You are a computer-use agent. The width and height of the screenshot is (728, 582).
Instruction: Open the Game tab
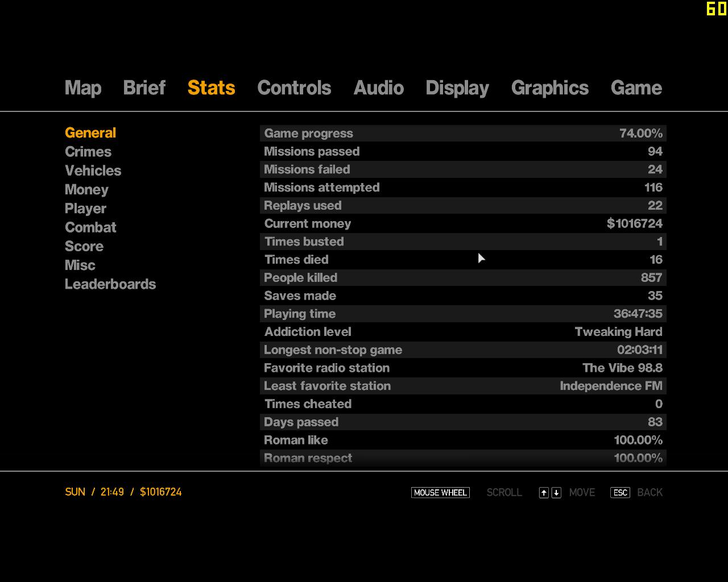tap(636, 88)
